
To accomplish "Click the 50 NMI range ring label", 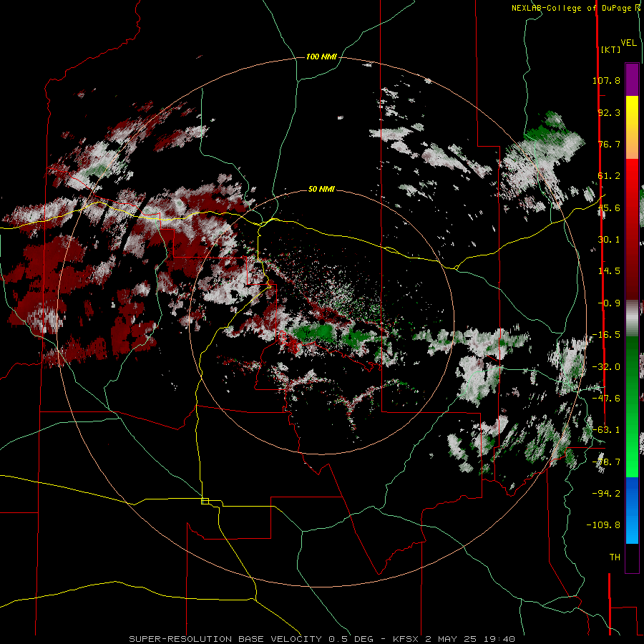I will pos(321,189).
